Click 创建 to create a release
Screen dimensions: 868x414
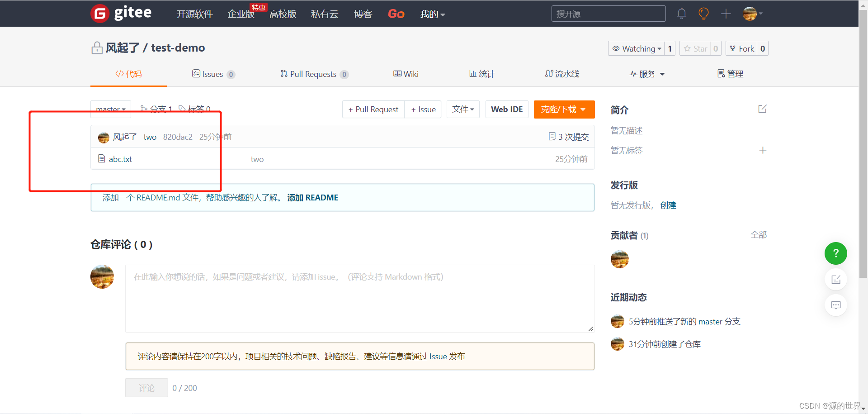(668, 205)
